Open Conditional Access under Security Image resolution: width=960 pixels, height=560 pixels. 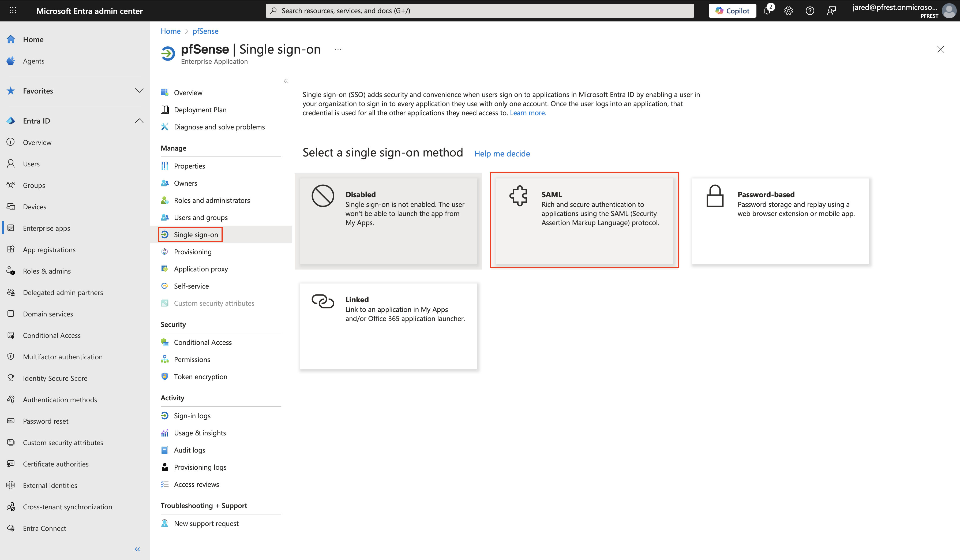coord(202,342)
